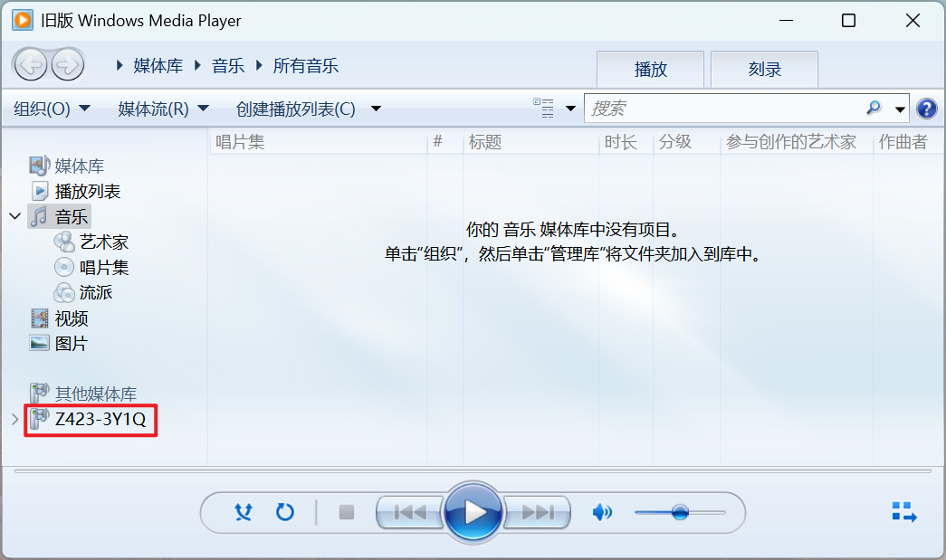Sort by the # column header

444,142
